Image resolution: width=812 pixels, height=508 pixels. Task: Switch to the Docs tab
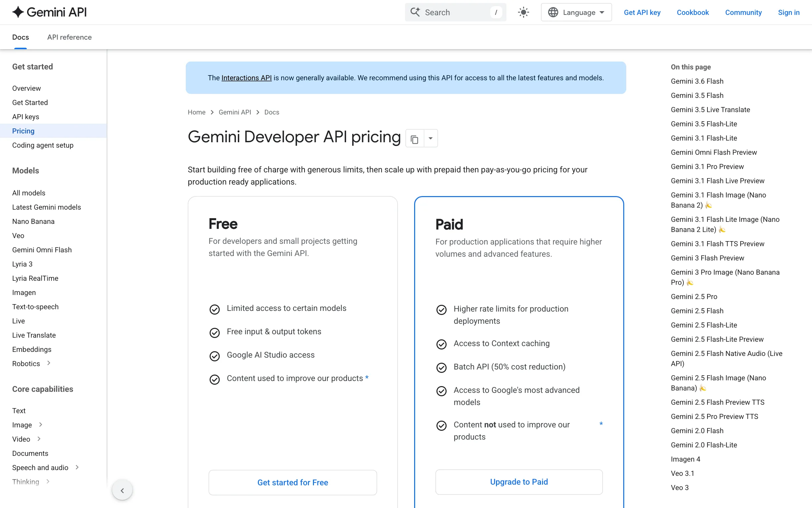click(21, 37)
